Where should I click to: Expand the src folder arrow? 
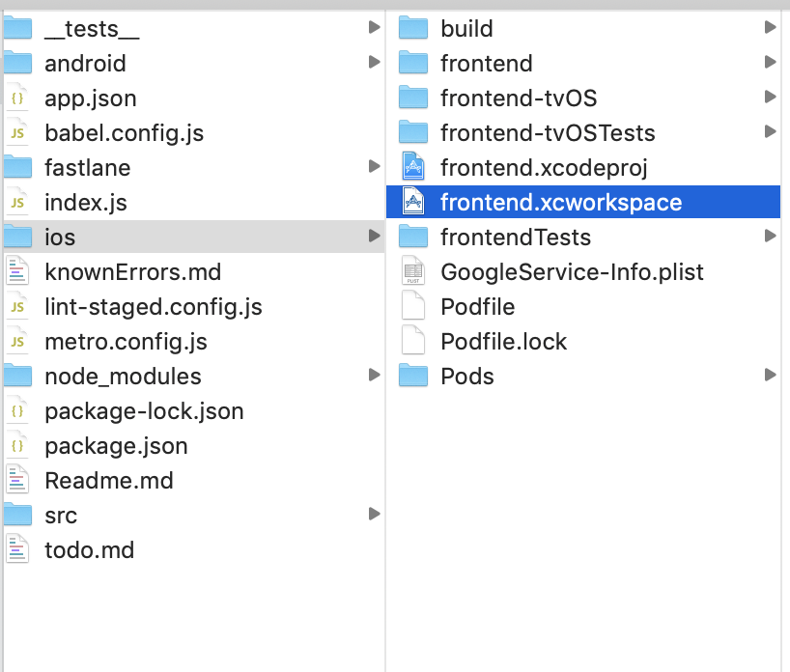[374, 515]
